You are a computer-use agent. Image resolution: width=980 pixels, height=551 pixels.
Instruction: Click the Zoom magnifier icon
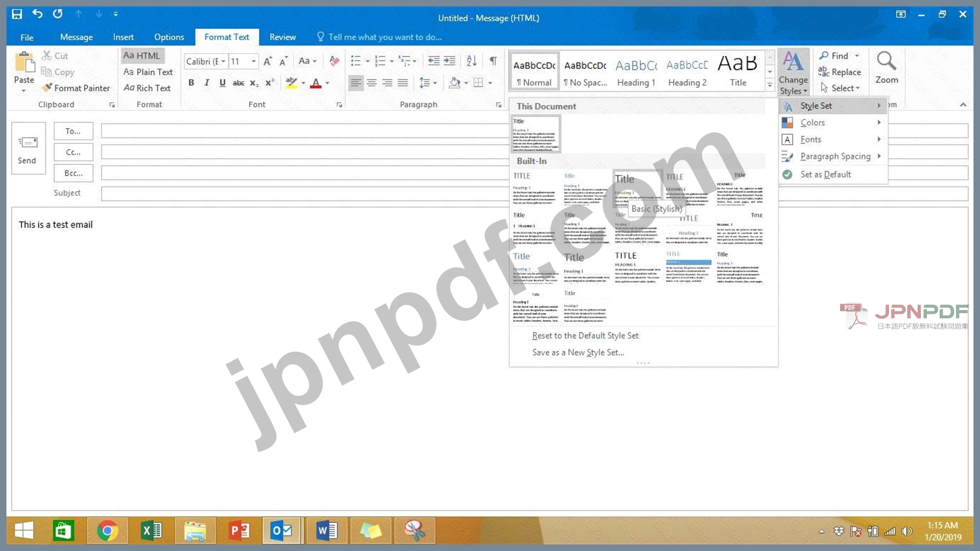click(886, 62)
